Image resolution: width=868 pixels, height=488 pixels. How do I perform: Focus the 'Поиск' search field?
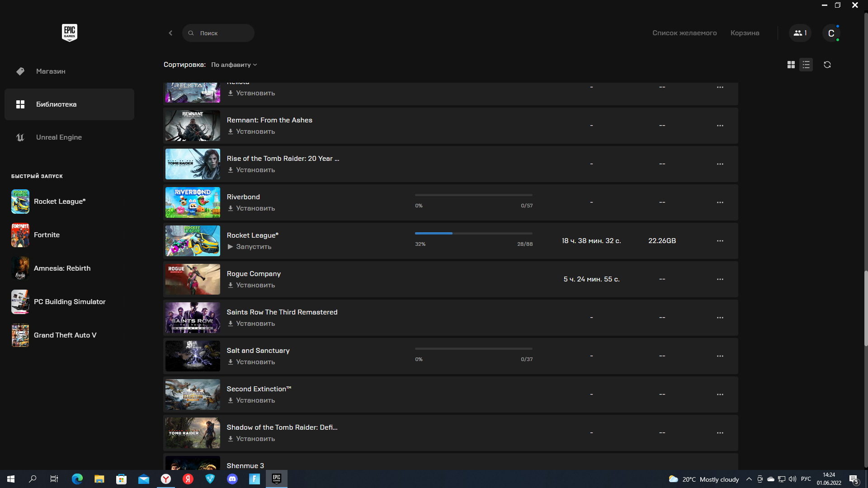pos(218,33)
